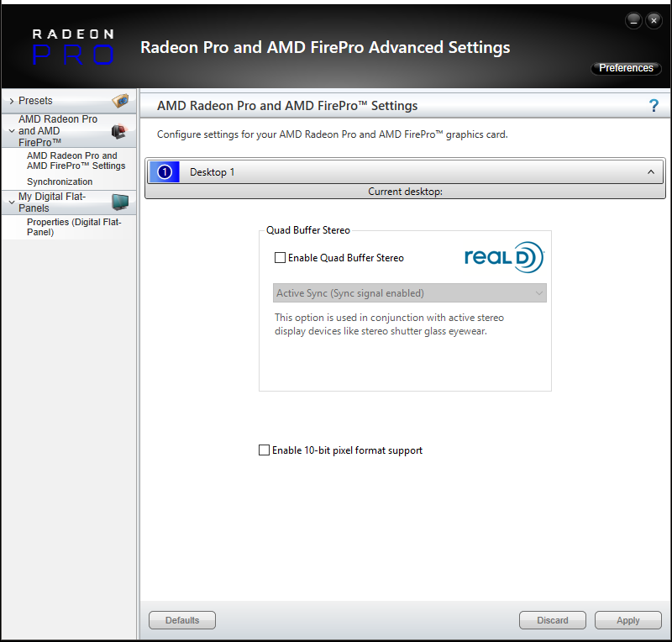Click the Digital Flat-Panels monitor icon
This screenshot has height=642, width=672.
120,202
